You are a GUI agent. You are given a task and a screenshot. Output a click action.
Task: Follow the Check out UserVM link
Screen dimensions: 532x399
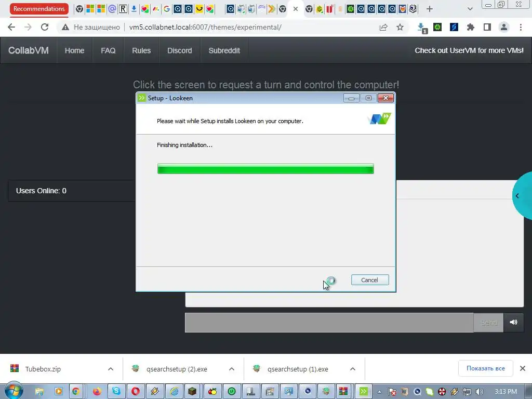(x=469, y=50)
